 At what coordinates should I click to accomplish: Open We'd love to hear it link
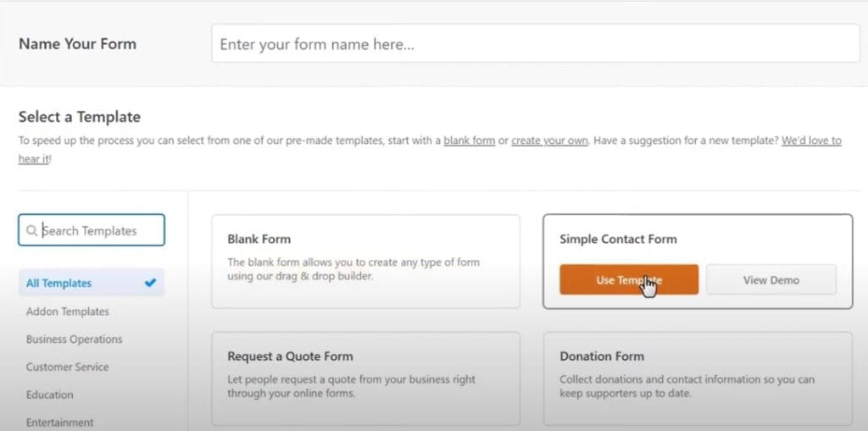tap(811, 141)
